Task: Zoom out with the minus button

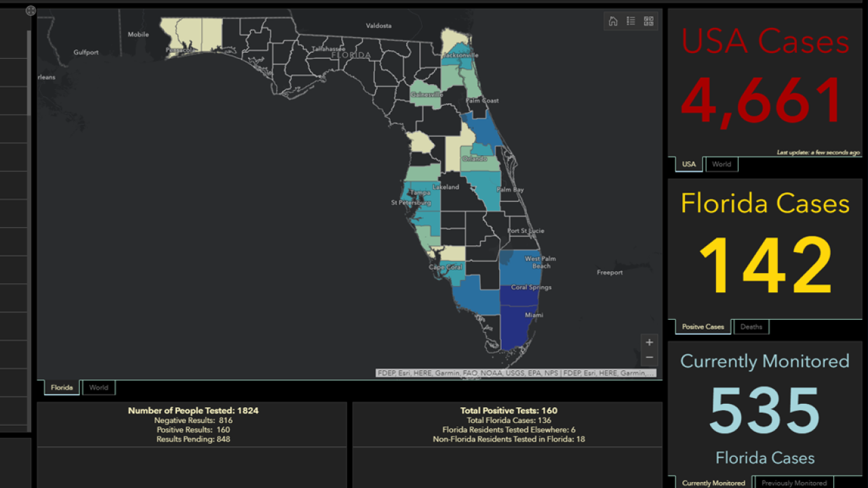Action: [x=649, y=357]
